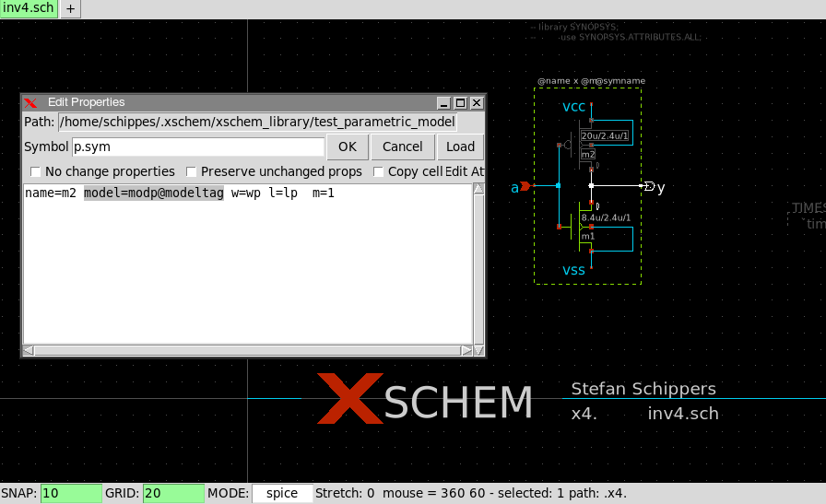826x504 pixels.
Task: Click the Load button
Action: [460, 147]
